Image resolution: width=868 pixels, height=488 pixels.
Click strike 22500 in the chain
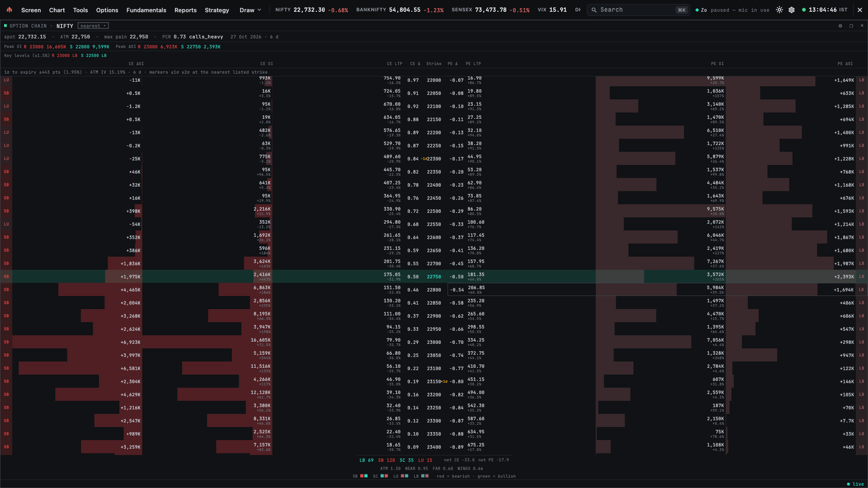coord(433,211)
